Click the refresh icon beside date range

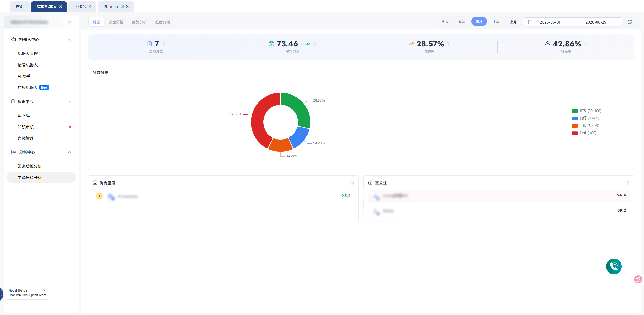(x=630, y=22)
